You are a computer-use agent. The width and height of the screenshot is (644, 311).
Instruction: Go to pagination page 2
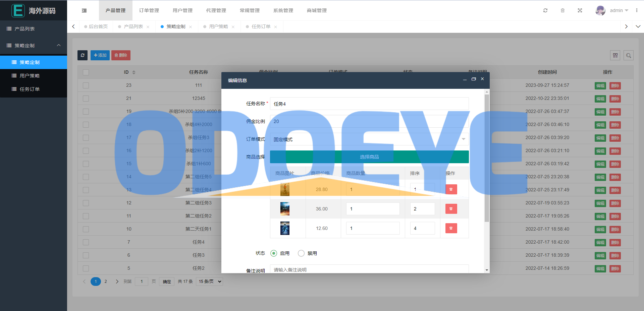[106, 282]
